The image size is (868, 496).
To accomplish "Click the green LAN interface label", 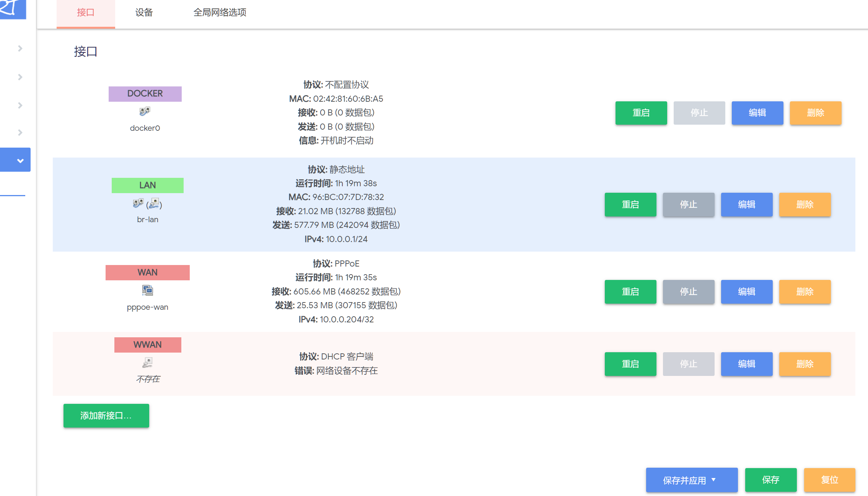I will pos(147,185).
